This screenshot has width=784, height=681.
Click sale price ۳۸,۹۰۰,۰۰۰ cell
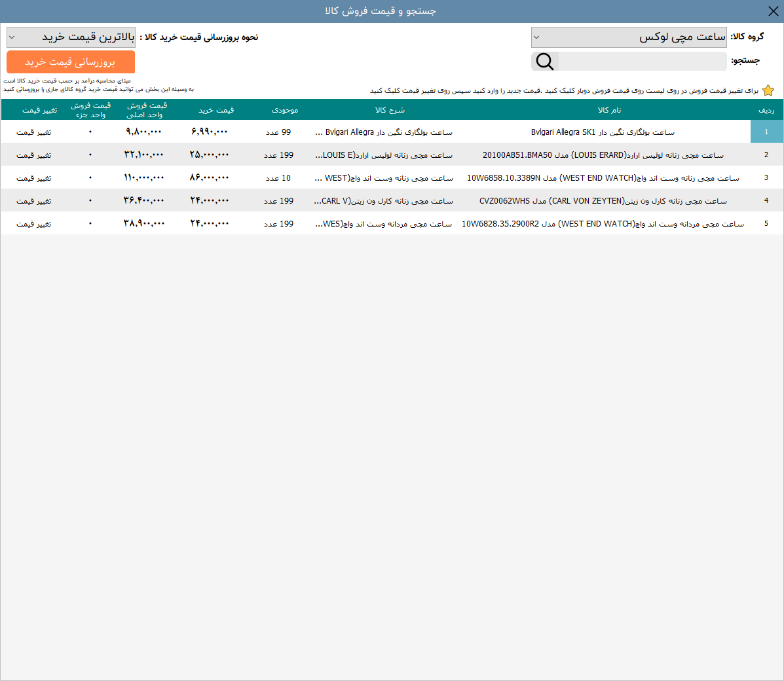[x=143, y=223]
